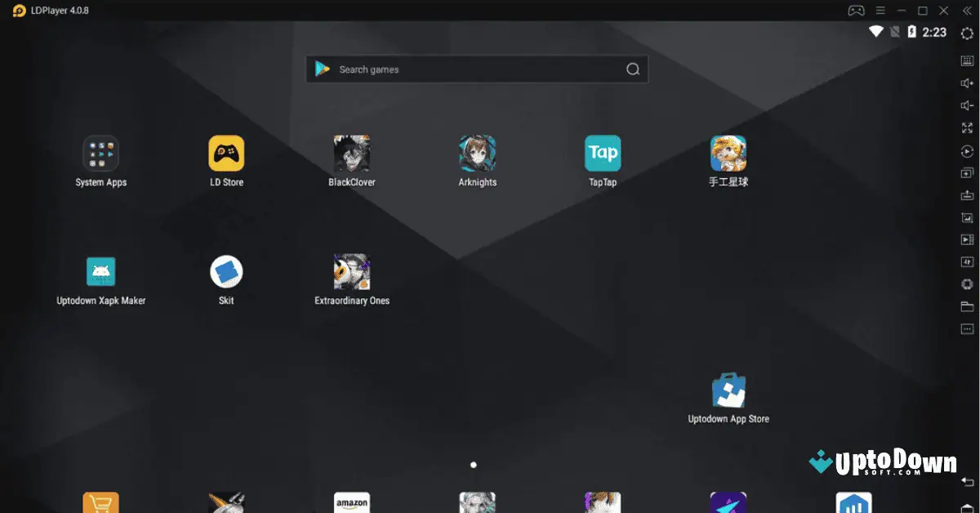Viewport: 980px width, 513px height.
Task: Open the gamepad icon in the title bar
Action: 856,11
